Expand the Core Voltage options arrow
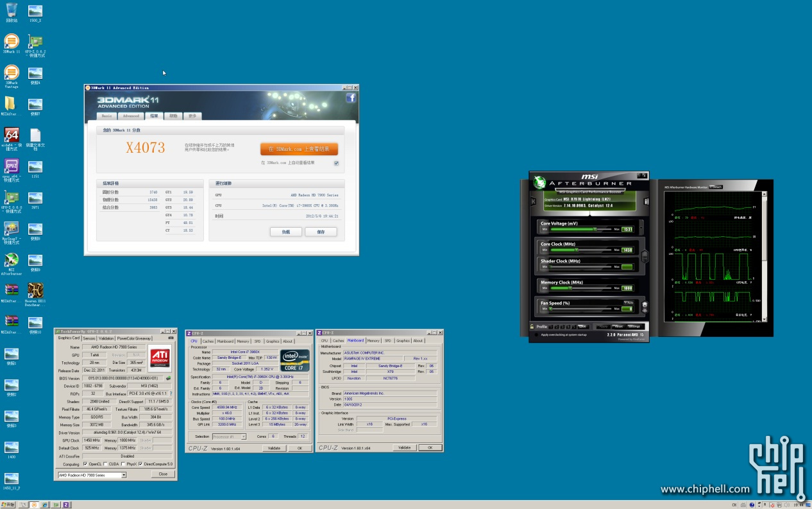This screenshot has height=509, width=812. pos(640,229)
